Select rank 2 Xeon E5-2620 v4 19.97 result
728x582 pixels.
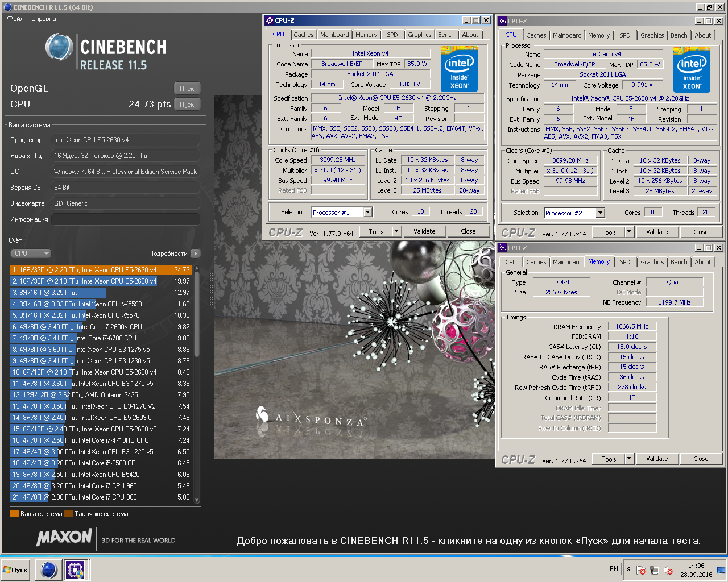click(101, 281)
